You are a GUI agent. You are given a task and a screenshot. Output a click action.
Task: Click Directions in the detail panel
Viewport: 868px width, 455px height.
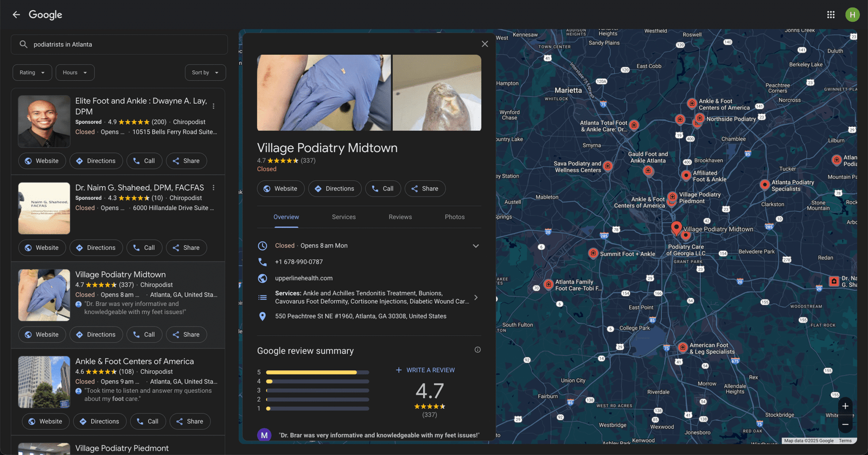click(x=335, y=188)
